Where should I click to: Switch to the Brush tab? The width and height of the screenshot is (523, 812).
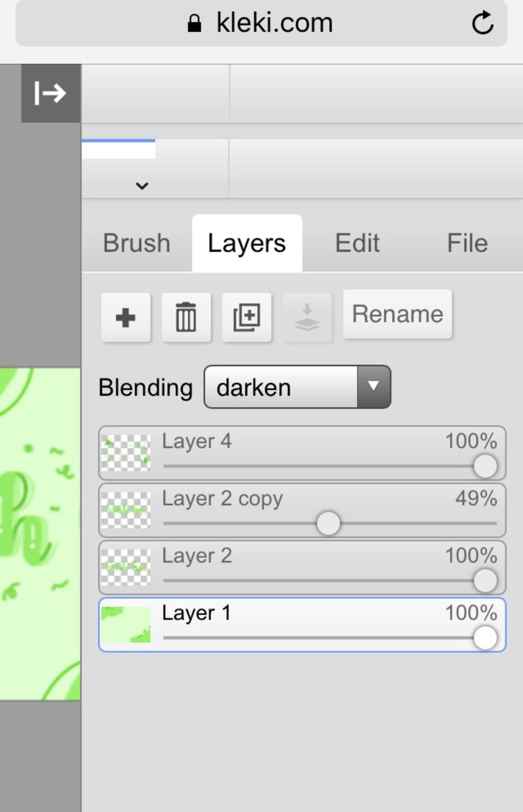pyautogui.click(x=136, y=243)
